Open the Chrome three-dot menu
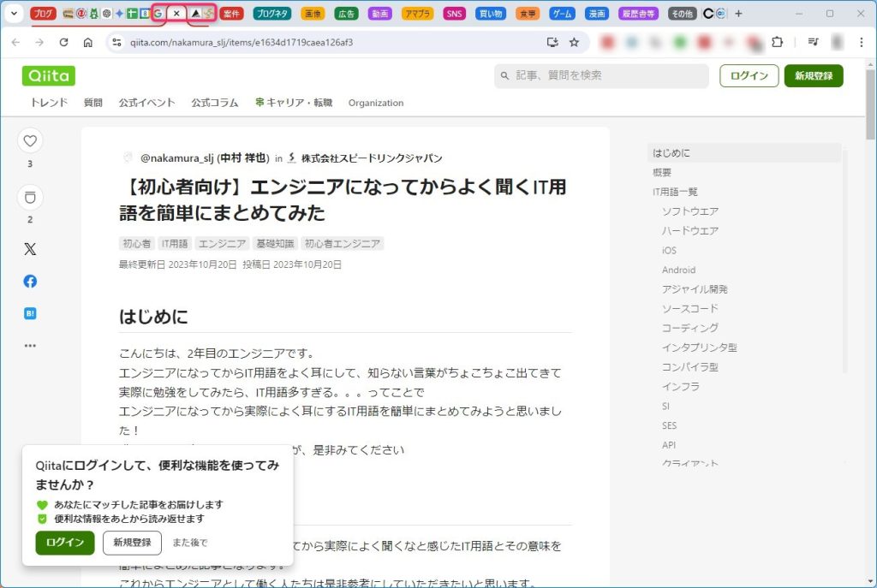Screen dimensions: 877x588 (862, 43)
